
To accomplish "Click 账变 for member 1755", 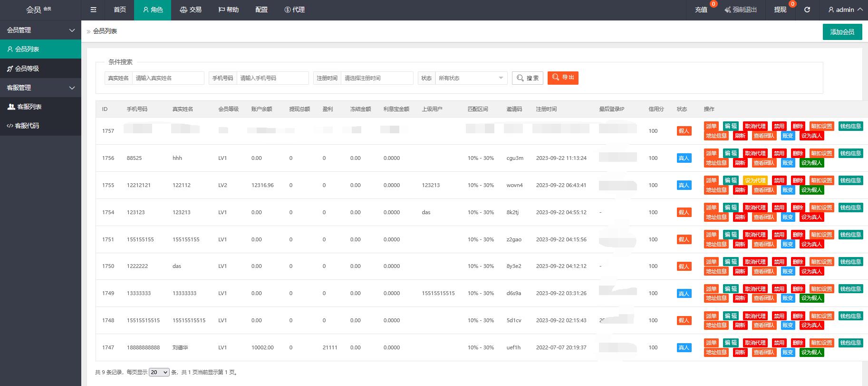I will click(x=788, y=190).
